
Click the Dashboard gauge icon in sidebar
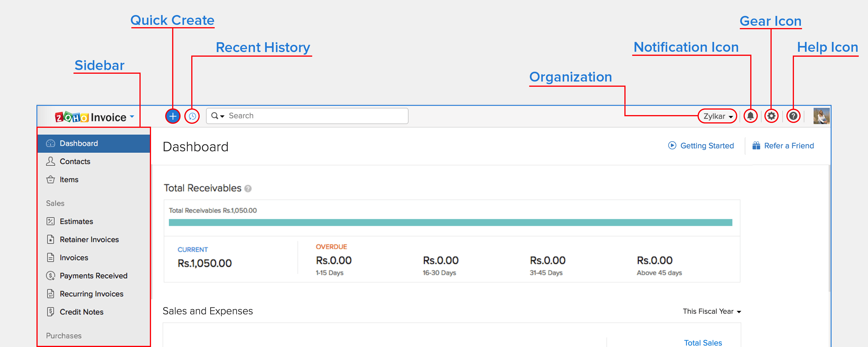point(51,143)
